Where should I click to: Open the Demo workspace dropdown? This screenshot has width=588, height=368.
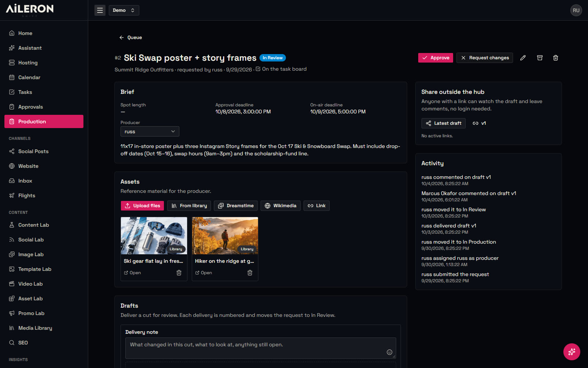pos(124,10)
